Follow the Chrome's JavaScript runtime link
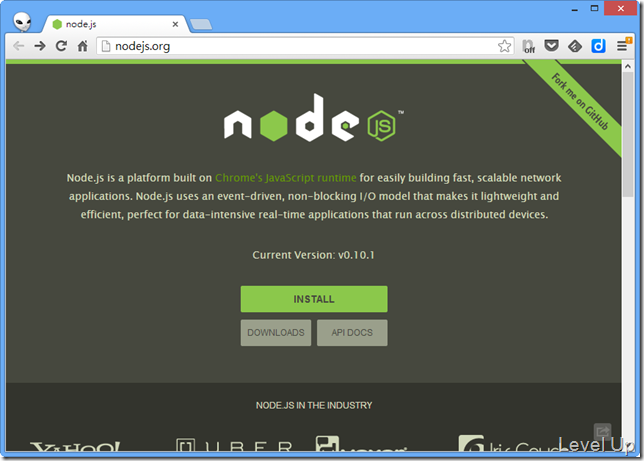Image resolution: width=644 pixels, height=461 pixels. click(x=285, y=178)
